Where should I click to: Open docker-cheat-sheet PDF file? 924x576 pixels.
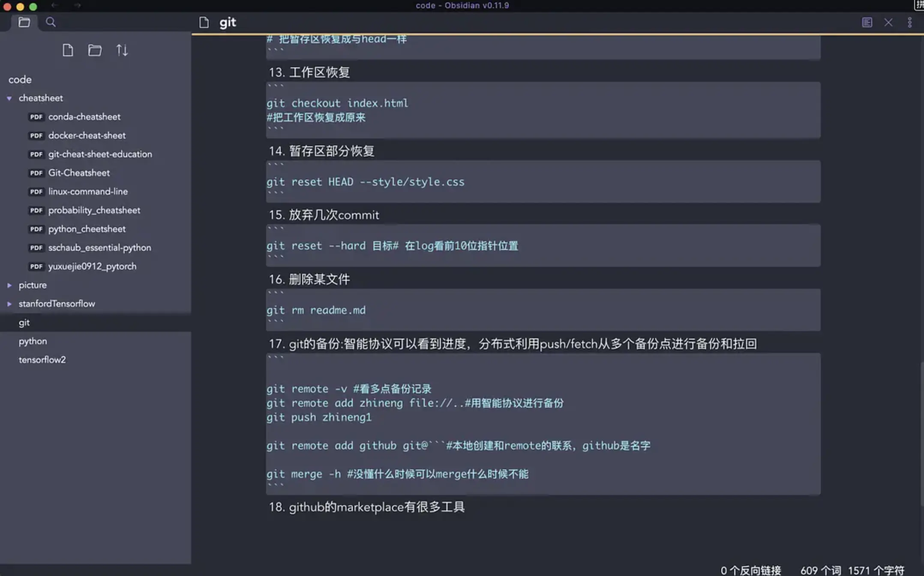tap(87, 135)
